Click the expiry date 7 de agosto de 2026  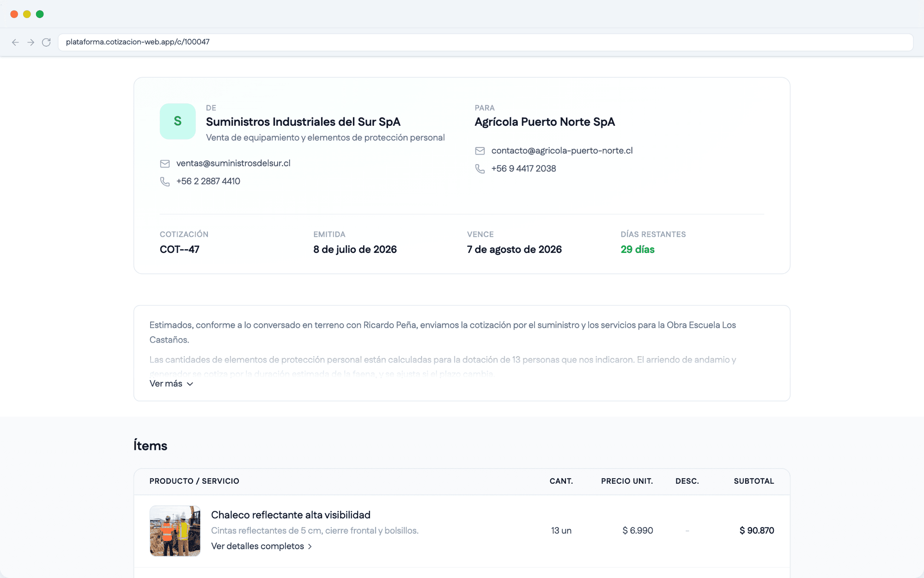coord(514,250)
